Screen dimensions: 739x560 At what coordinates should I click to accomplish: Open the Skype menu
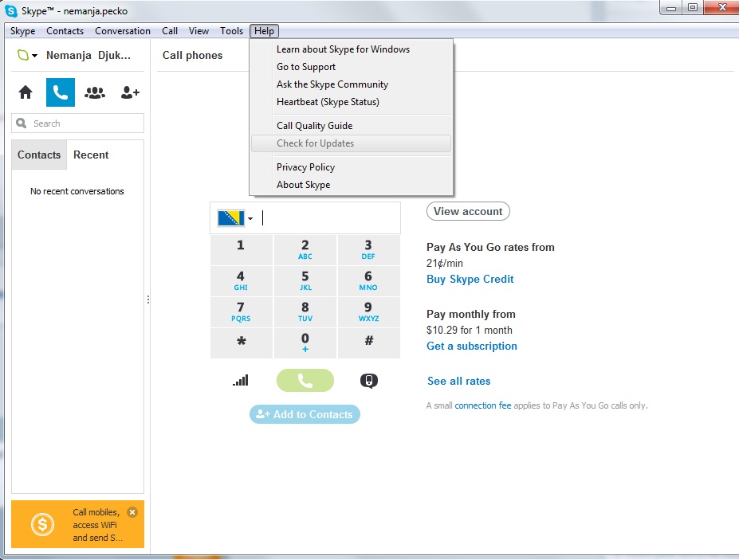[22, 31]
